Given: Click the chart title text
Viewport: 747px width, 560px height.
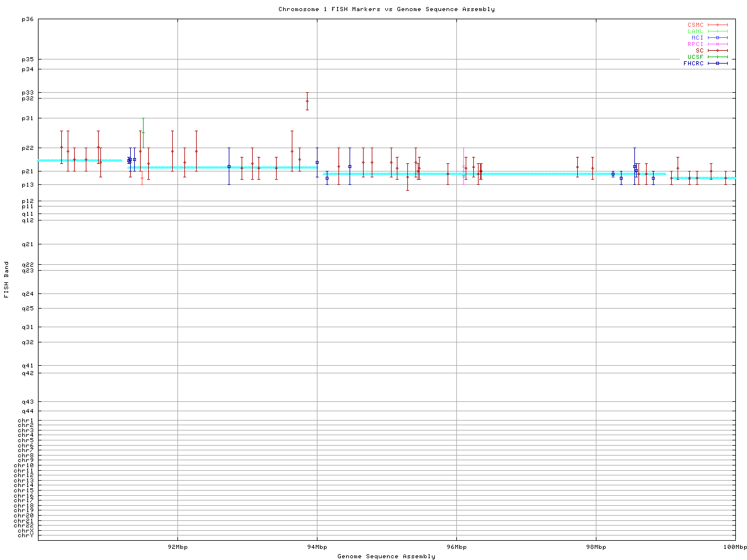Looking at the screenshot, I should [386, 9].
